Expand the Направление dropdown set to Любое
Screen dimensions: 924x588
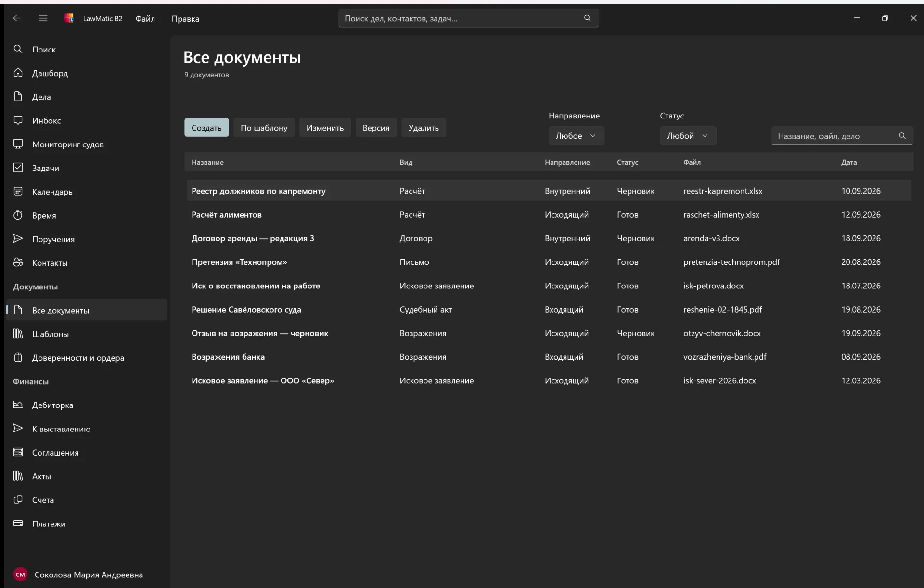pyautogui.click(x=576, y=136)
